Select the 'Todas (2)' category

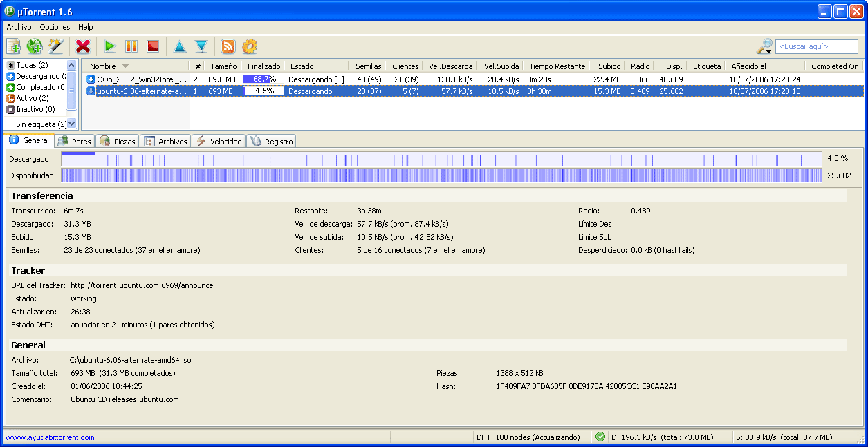[32, 65]
